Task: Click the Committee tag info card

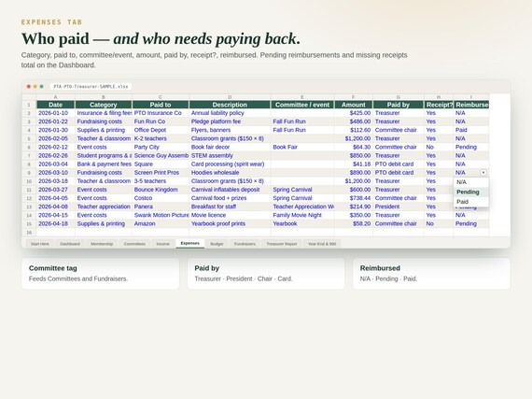Action: pyautogui.click(x=101, y=274)
